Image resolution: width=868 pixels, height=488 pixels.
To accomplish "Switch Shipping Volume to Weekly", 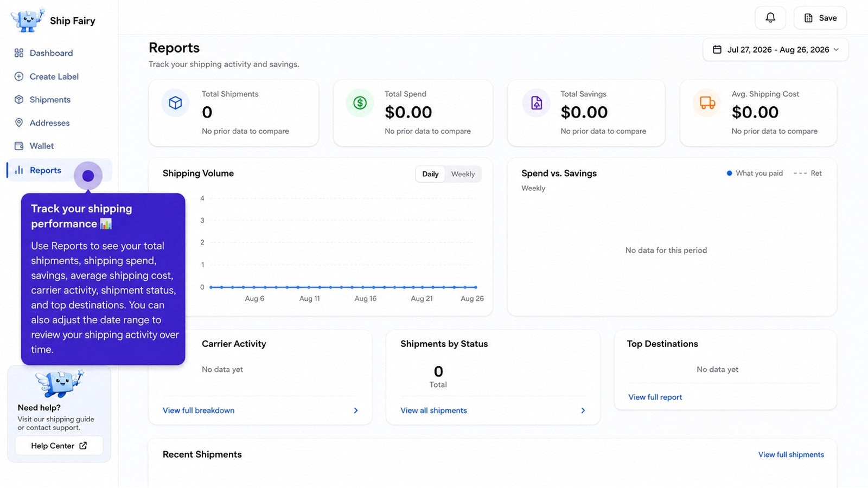I will (463, 174).
